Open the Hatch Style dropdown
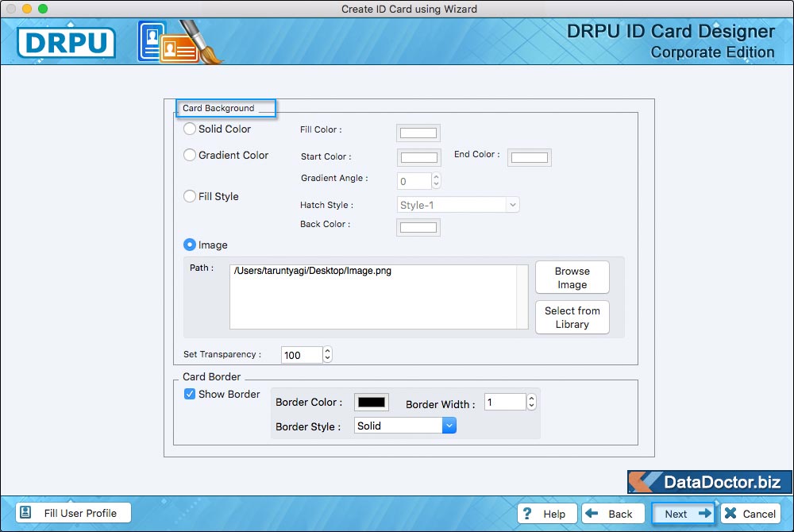 [458, 205]
